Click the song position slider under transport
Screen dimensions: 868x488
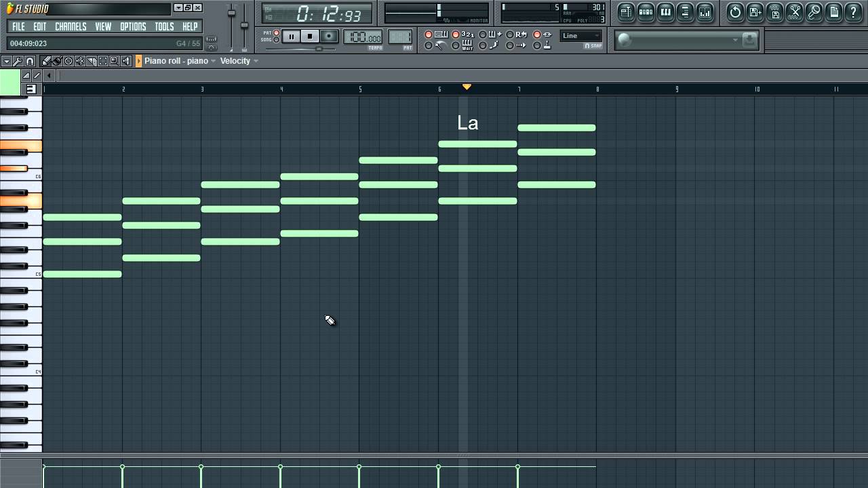302,49
